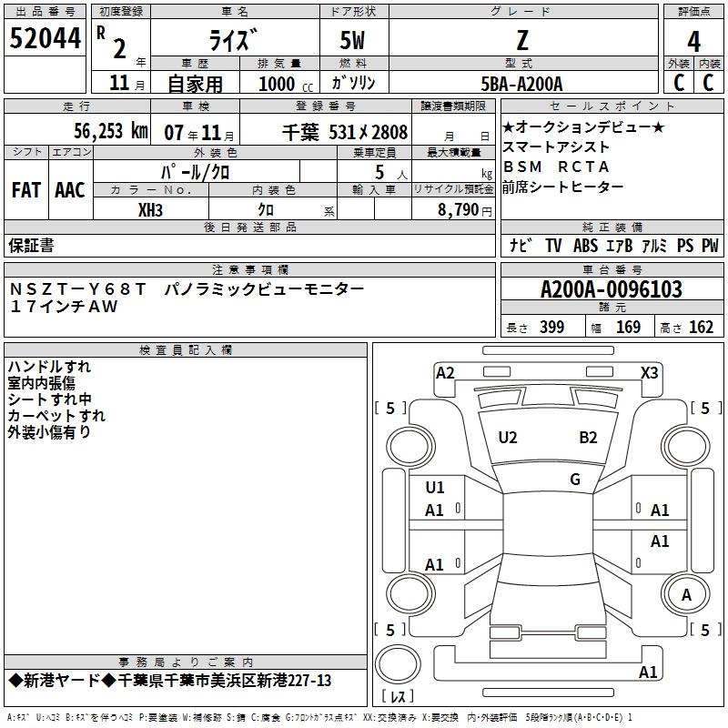
Task: Select the recycle deposit 8,790円
Action: 465,210
